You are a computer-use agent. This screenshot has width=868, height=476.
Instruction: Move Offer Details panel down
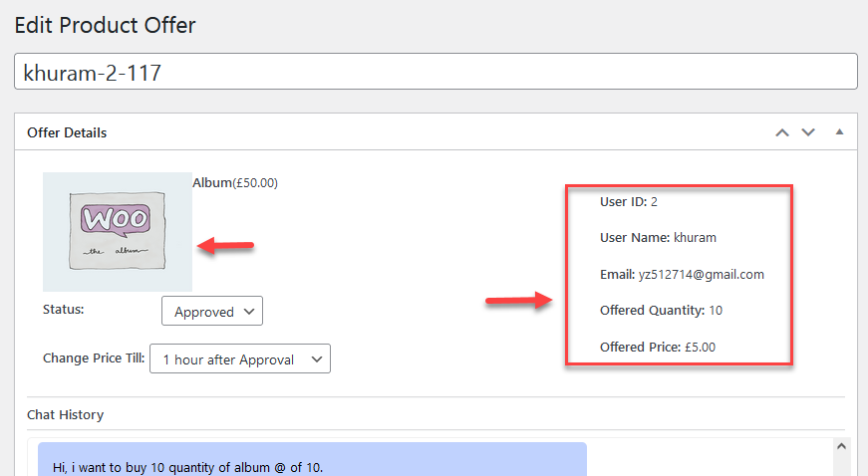pos(808,132)
